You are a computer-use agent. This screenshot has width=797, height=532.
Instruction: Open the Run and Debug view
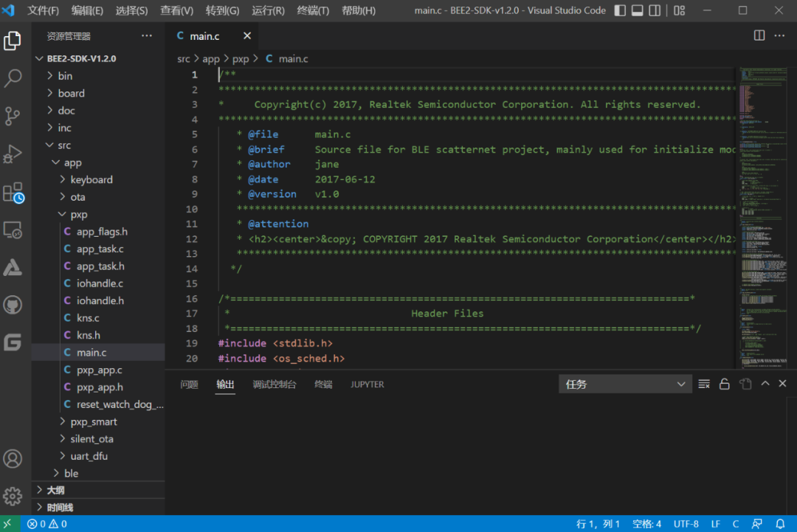13,153
